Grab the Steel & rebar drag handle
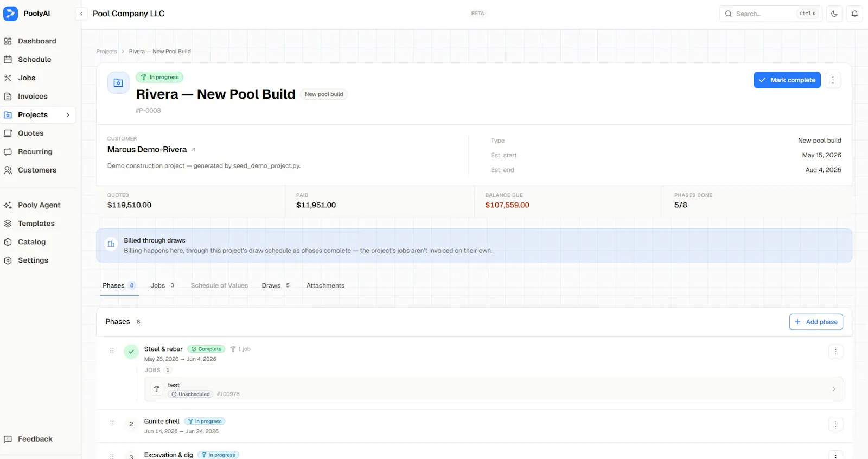 click(112, 351)
